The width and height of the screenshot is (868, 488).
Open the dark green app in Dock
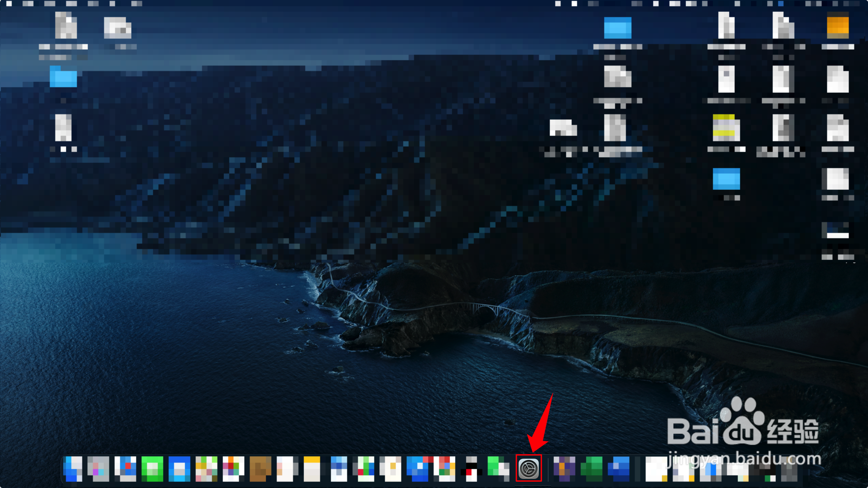click(x=591, y=469)
